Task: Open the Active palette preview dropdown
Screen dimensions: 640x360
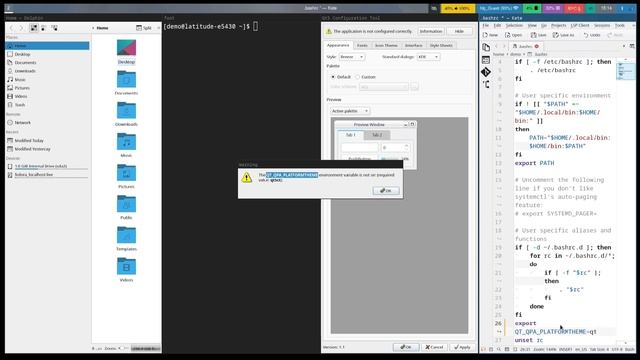Action: (x=349, y=111)
